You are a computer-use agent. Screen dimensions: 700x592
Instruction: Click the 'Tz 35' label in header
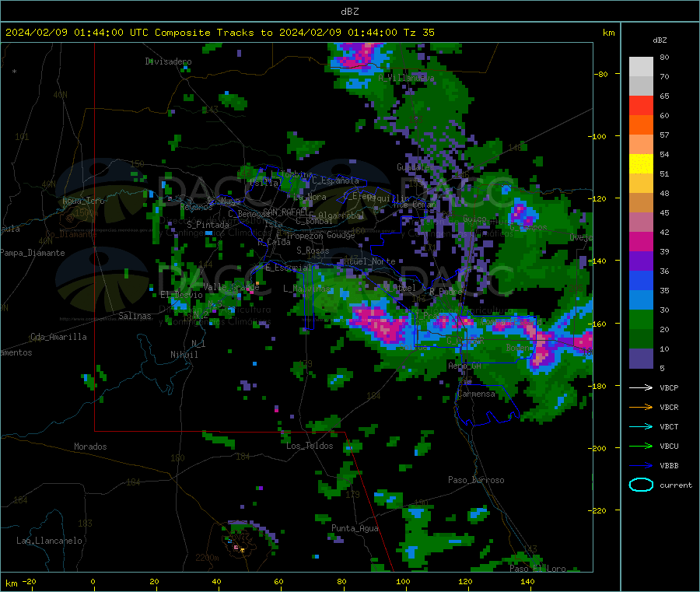(418, 33)
